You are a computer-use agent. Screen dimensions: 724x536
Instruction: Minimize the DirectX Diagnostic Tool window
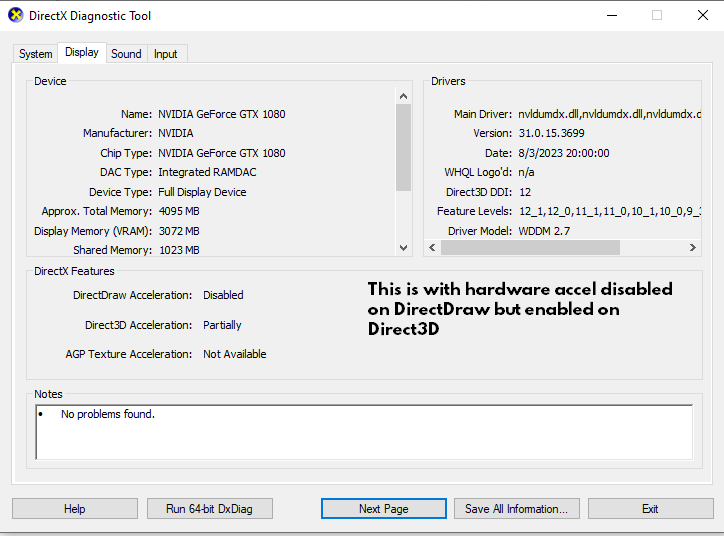click(x=610, y=16)
